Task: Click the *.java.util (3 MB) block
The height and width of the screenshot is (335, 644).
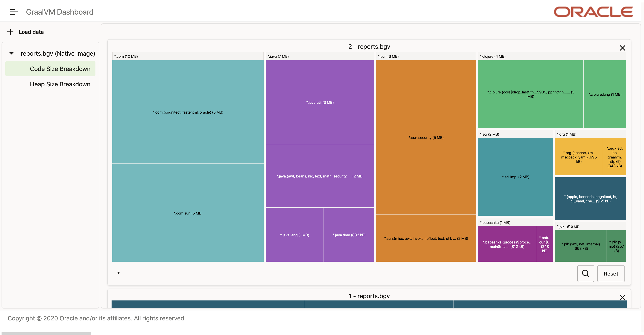Action: point(320,102)
